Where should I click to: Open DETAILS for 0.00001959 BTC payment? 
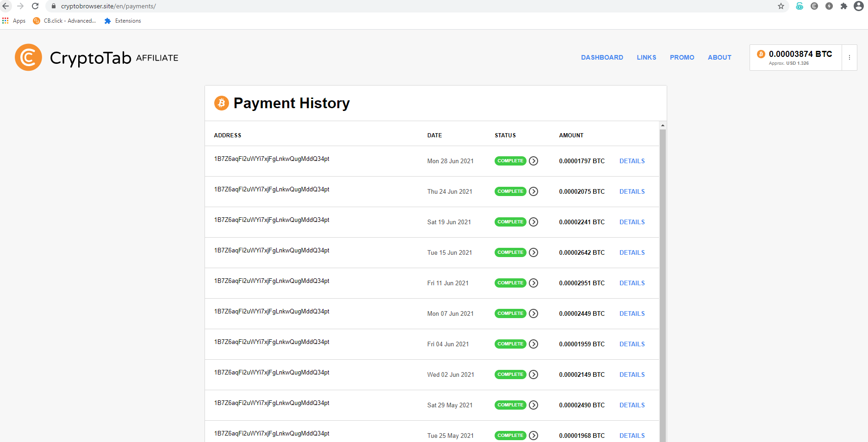(632, 344)
